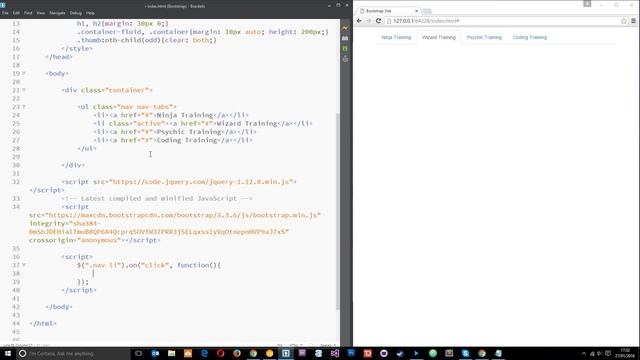Open the Action Center notifications icon
This screenshot has width=640, height=360.
608,353
